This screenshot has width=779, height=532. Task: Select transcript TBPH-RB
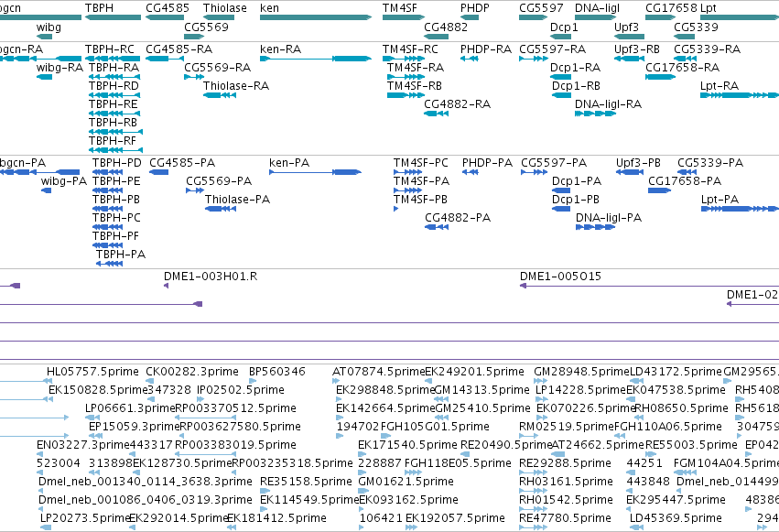(x=115, y=132)
